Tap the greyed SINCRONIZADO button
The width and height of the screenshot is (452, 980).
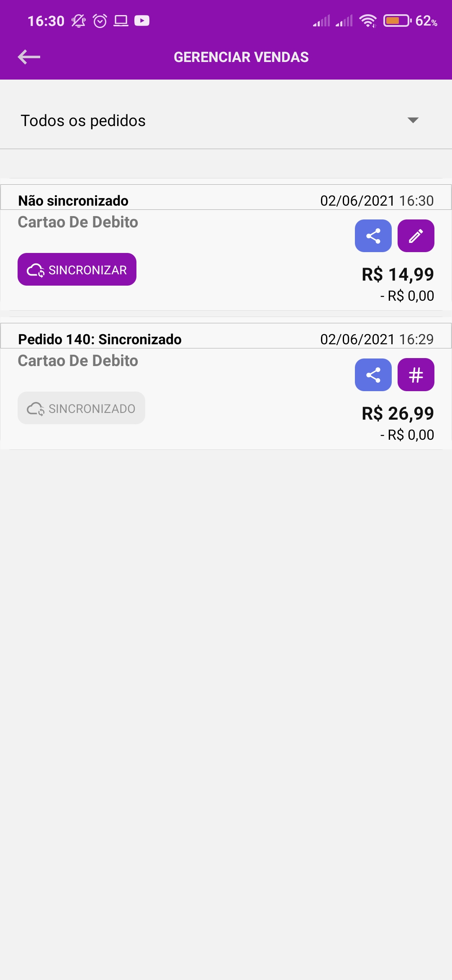pos(81,408)
